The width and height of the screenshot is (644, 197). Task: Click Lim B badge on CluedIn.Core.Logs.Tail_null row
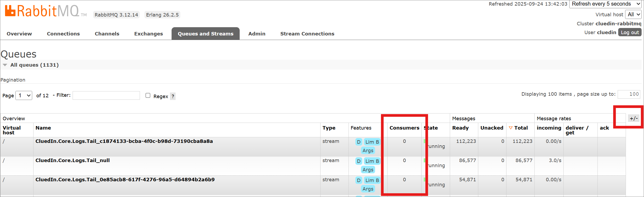coord(372,161)
